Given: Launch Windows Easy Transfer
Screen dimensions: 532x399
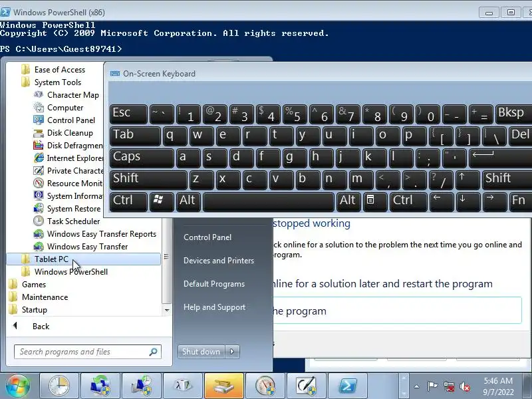Looking at the screenshot, I should click(x=80, y=246).
